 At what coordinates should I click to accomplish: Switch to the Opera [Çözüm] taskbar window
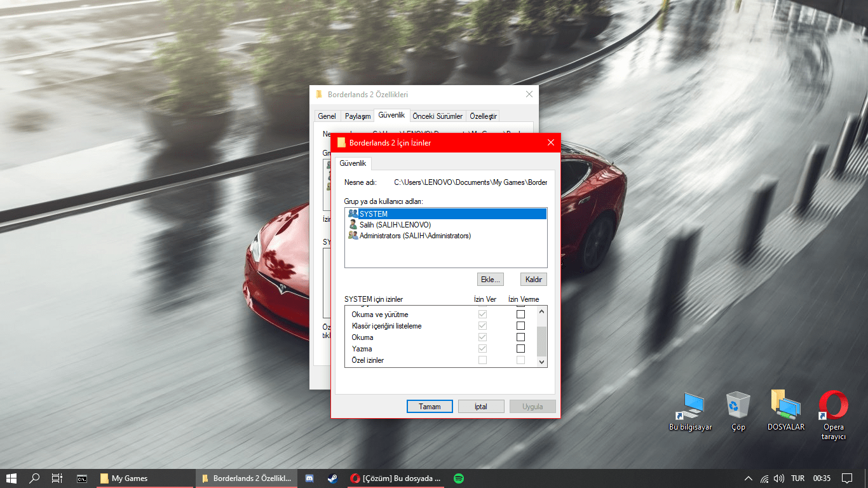(395, 478)
